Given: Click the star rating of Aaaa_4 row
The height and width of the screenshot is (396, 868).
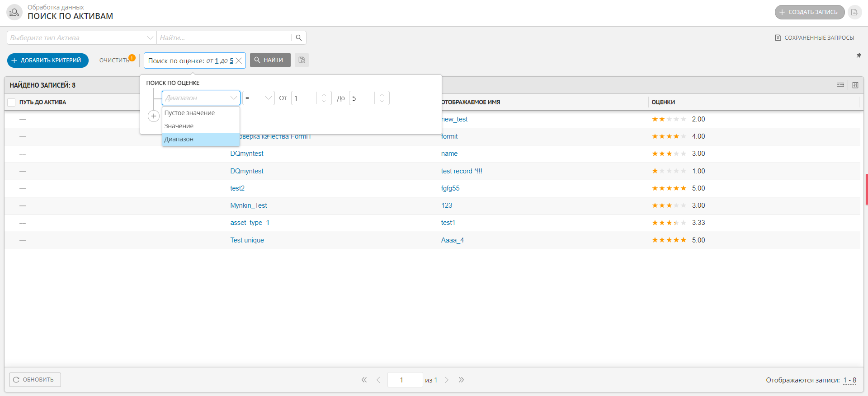Looking at the screenshot, I should [x=669, y=240].
